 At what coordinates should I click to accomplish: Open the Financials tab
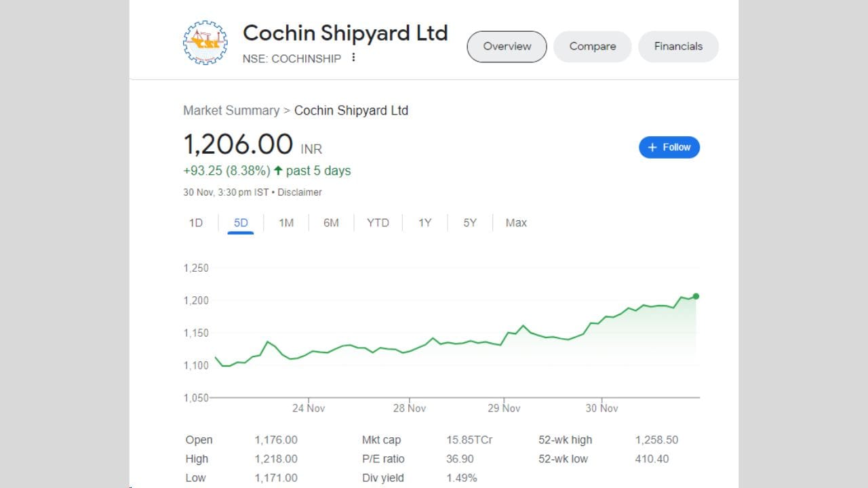tap(677, 47)
